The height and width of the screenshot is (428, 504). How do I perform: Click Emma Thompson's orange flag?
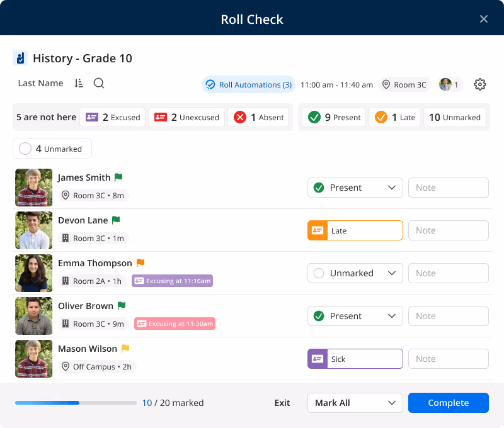pyautogui.click(x=140, y=262)
